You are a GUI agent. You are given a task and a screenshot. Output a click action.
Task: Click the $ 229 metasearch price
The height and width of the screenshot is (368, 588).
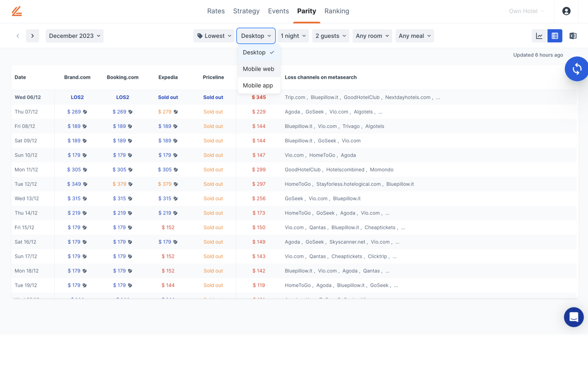tap(259, 112)
